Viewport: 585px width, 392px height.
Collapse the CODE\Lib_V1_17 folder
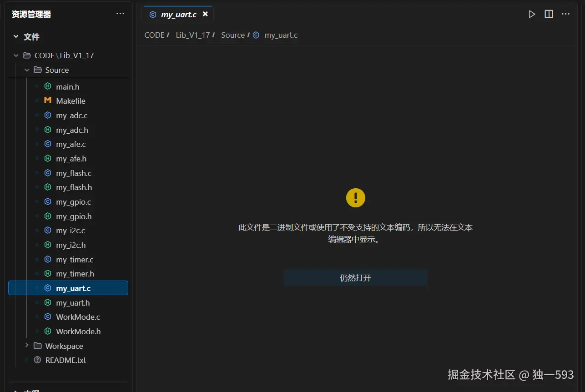click(x=15, y=55)
